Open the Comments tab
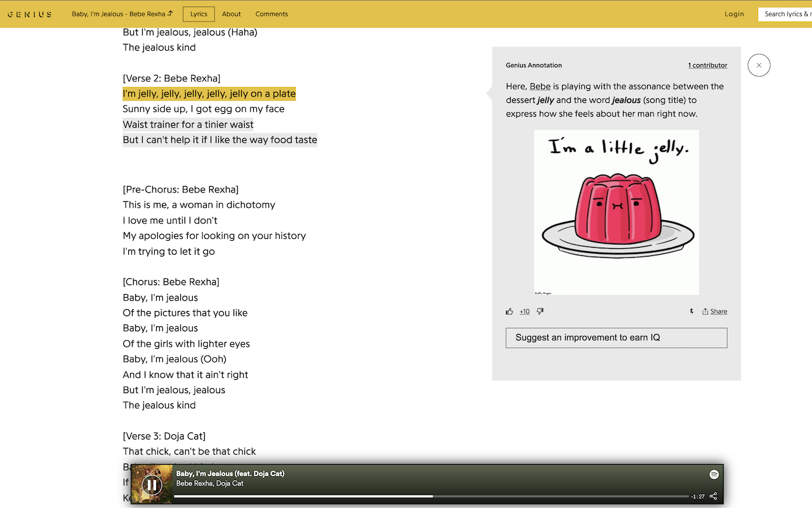Screen dimensions: 812x508 272,14
